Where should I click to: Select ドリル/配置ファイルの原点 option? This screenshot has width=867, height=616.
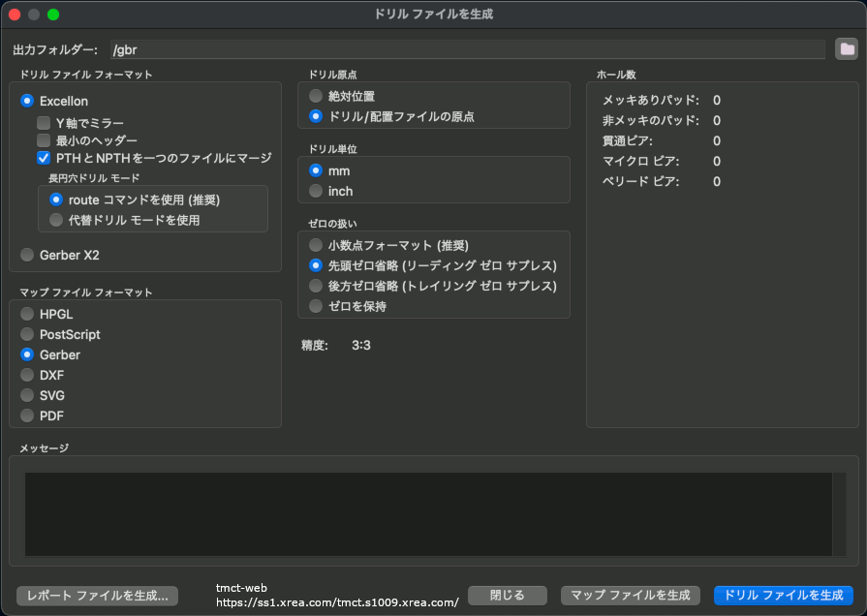316,116
